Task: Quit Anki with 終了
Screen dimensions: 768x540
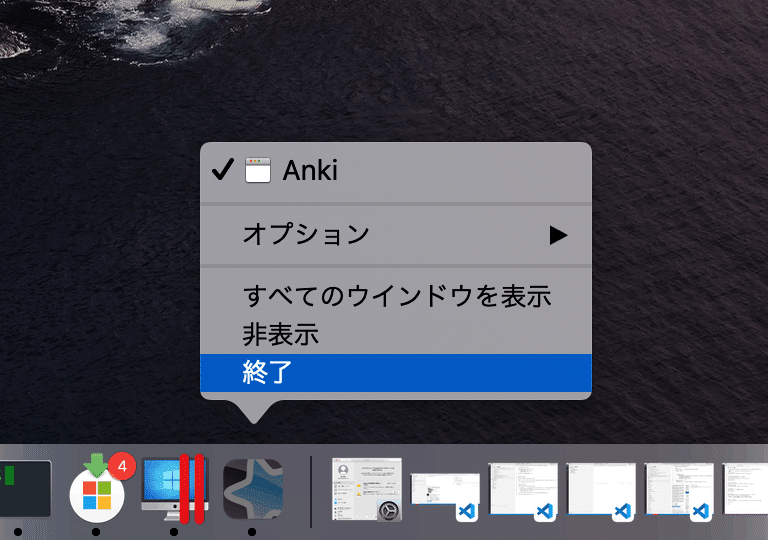Action: 396,372
